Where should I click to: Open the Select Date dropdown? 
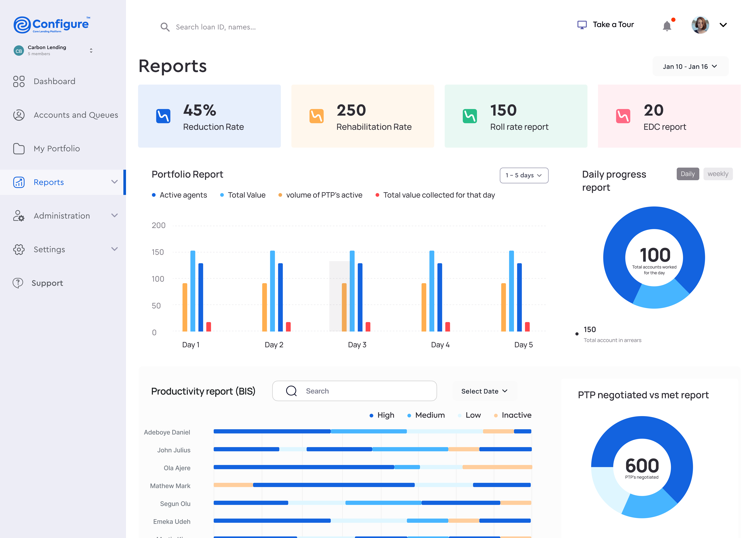pos(484,391)
